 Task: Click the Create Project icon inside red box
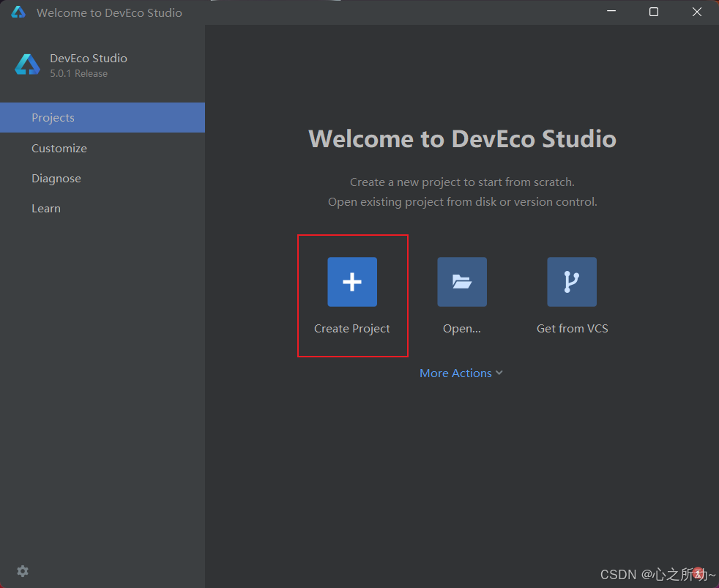(352, 281)
